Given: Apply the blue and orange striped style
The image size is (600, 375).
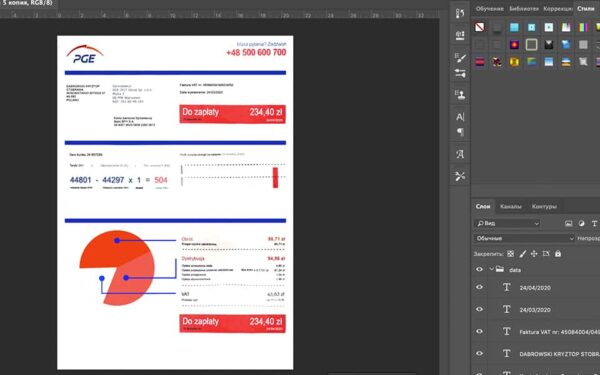Looking at the screenshot, I should pyautogui.click(x=566, y=62).
